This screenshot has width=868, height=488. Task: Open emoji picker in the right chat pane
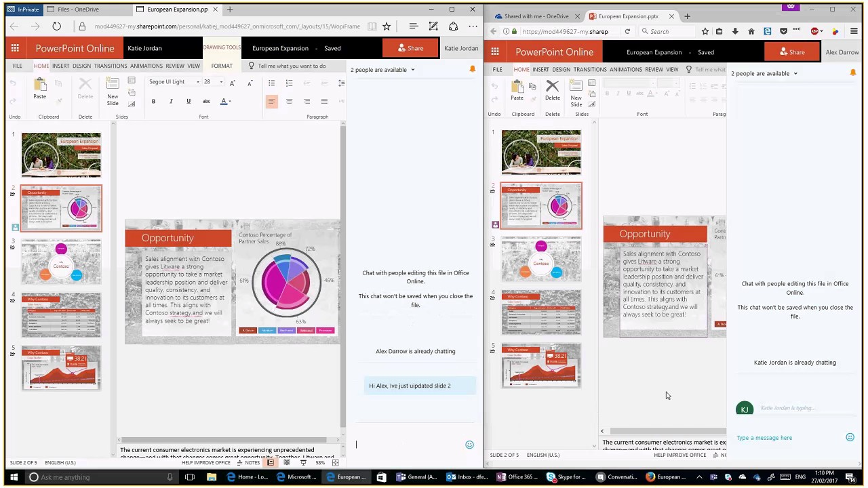pos(850,437)
